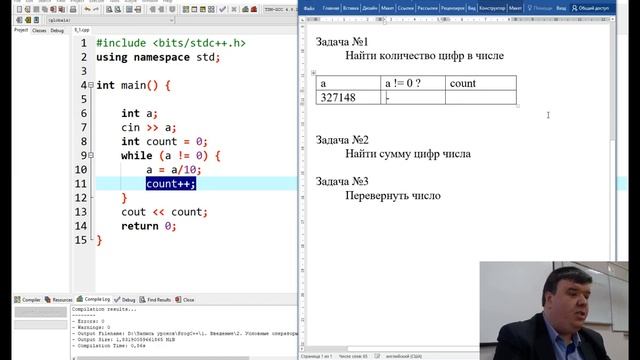640x360 pixels.
Task: Click the Compile icon in Dev-C++ toolbar
Action: 185,9
